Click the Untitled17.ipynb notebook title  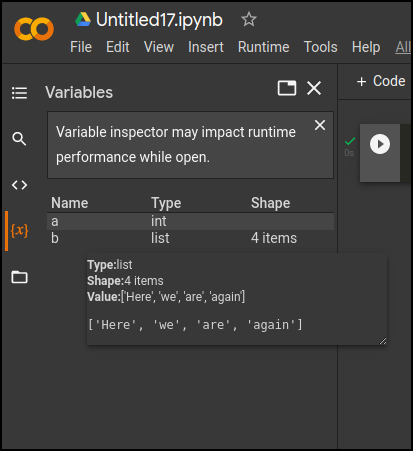click(x=159, y=20)
